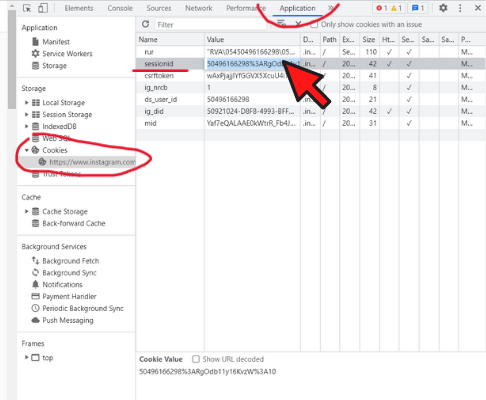Select the rur cookie row
This screenshot has width=486, height=400.
311,52
